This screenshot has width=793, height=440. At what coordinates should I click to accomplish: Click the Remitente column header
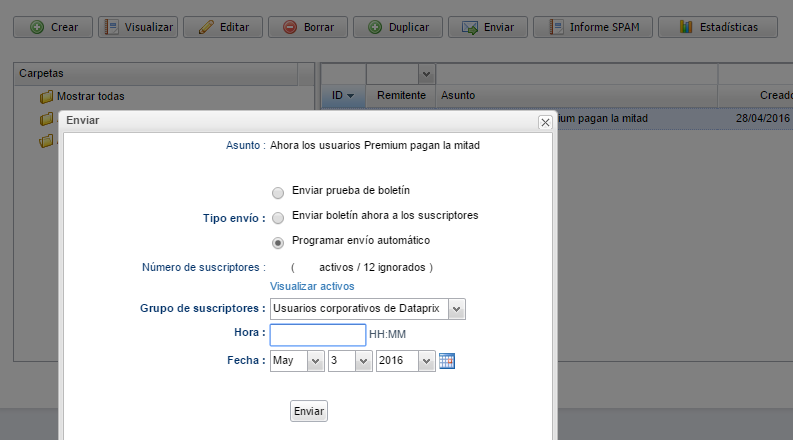click(x=401, y=96)
